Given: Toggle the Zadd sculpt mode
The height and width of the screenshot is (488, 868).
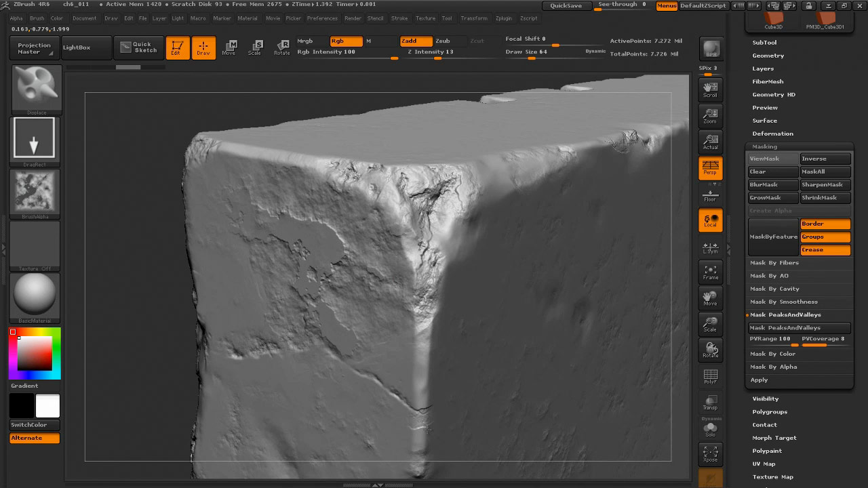Looking at the screenshot, I should pos(415,41).
